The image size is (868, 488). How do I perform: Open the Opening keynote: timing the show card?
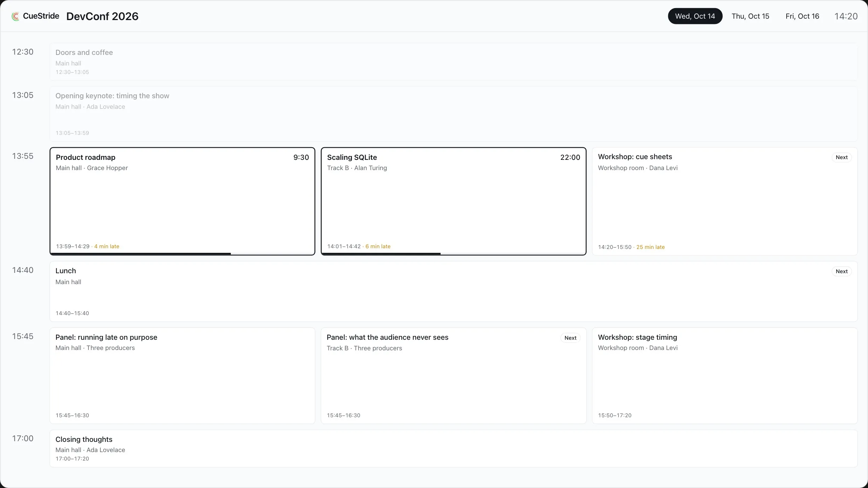coord(453,114)
